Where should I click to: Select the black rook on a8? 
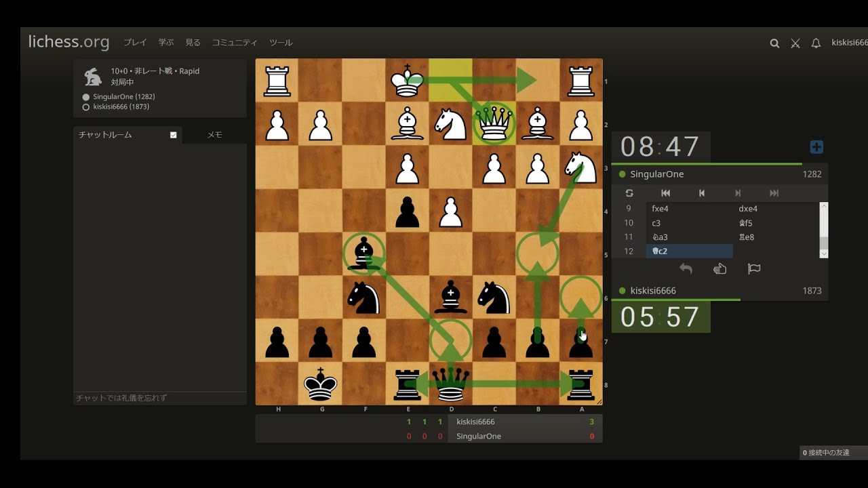581,384
